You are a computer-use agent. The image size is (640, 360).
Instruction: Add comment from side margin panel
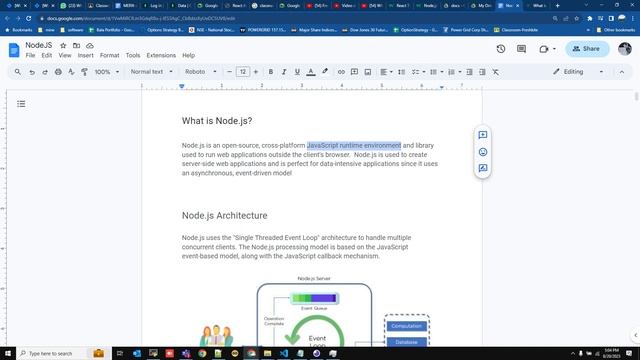click(482, 135)
